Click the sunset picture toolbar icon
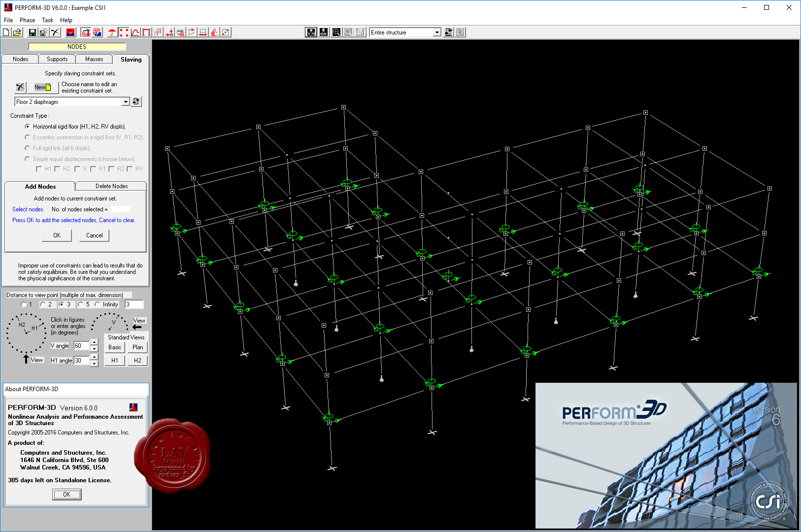 [x=71, y=33]
